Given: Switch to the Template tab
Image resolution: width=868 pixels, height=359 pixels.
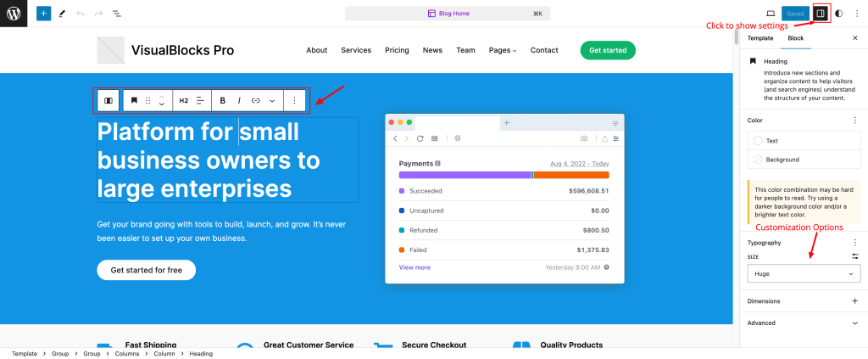Looking at the screenshot, I should [759, 38].
